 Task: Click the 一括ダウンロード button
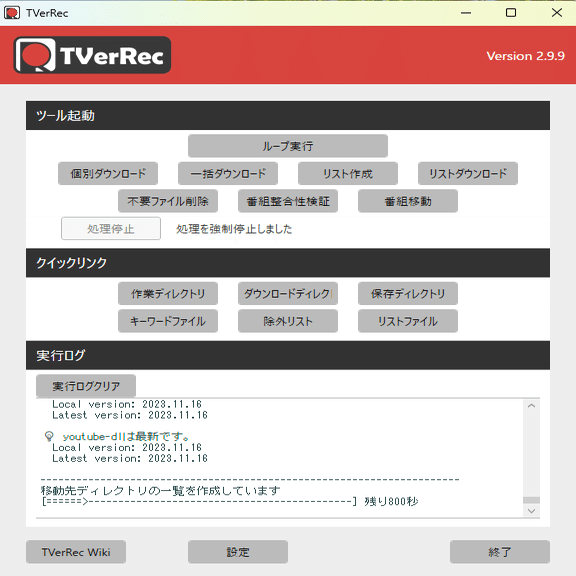pos(228,173)
